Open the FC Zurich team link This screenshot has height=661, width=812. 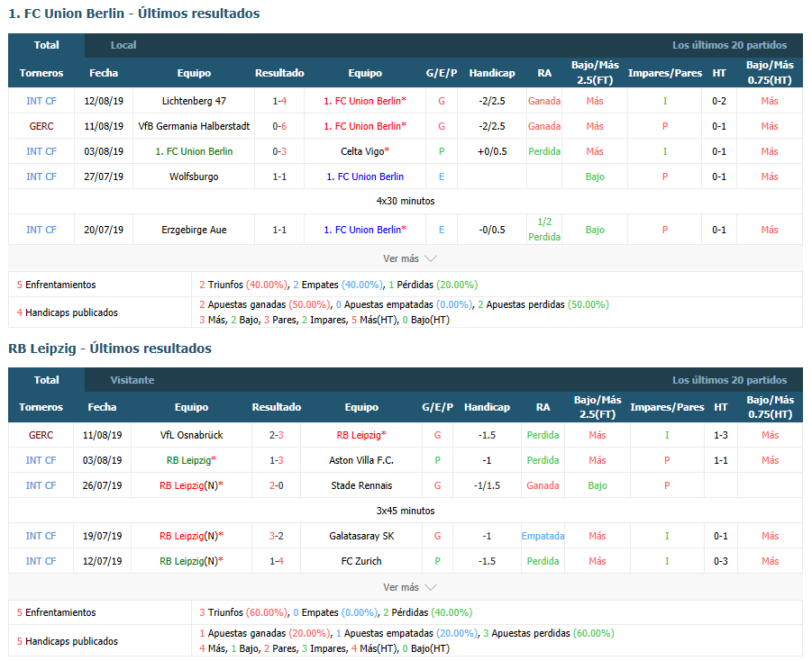tap(361, 561)
